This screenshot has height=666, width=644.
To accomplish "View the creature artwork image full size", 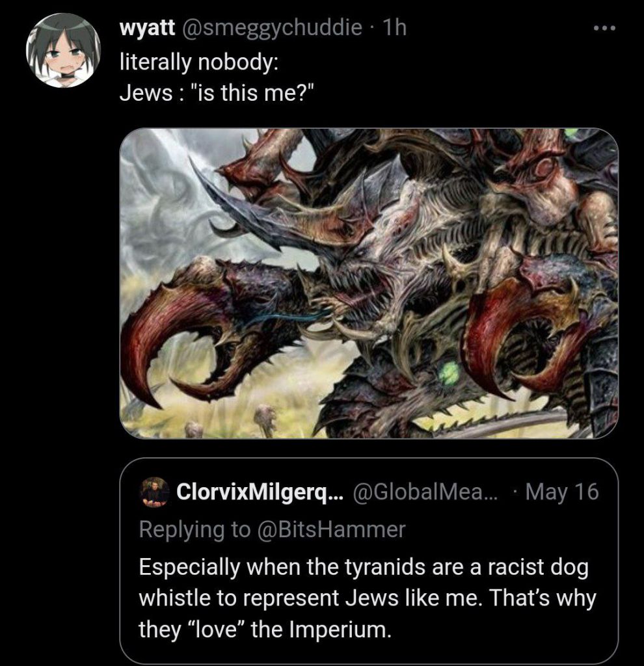I will tap(369, 283).
